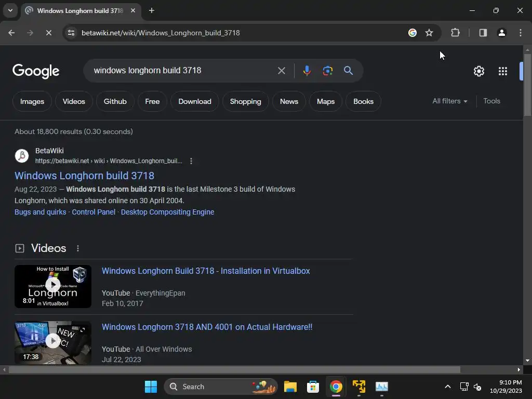Open BetaWiki result options menu

[191, 161]
